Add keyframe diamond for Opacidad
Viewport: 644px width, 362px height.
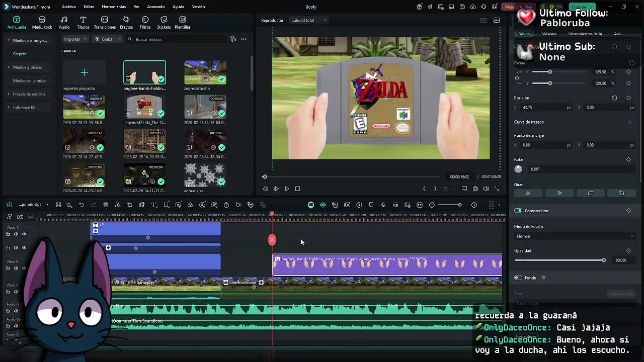point(628,251)
